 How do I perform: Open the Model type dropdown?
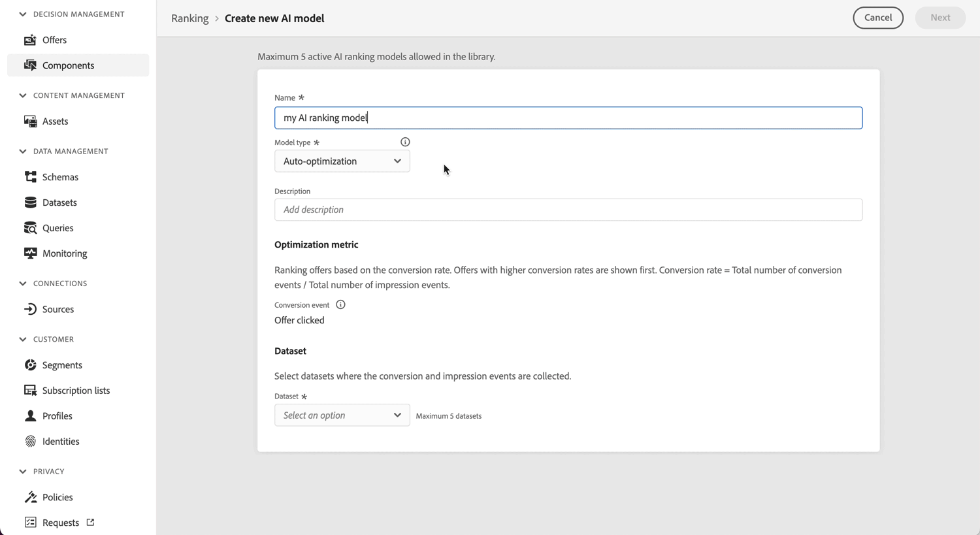[x=342, y=161]
